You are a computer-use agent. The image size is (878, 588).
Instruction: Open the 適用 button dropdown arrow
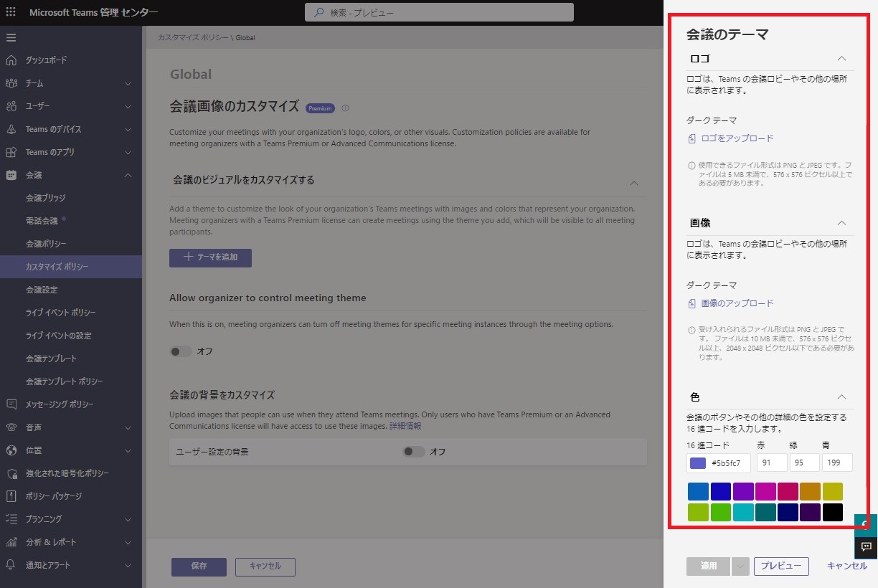pos(740,566)
